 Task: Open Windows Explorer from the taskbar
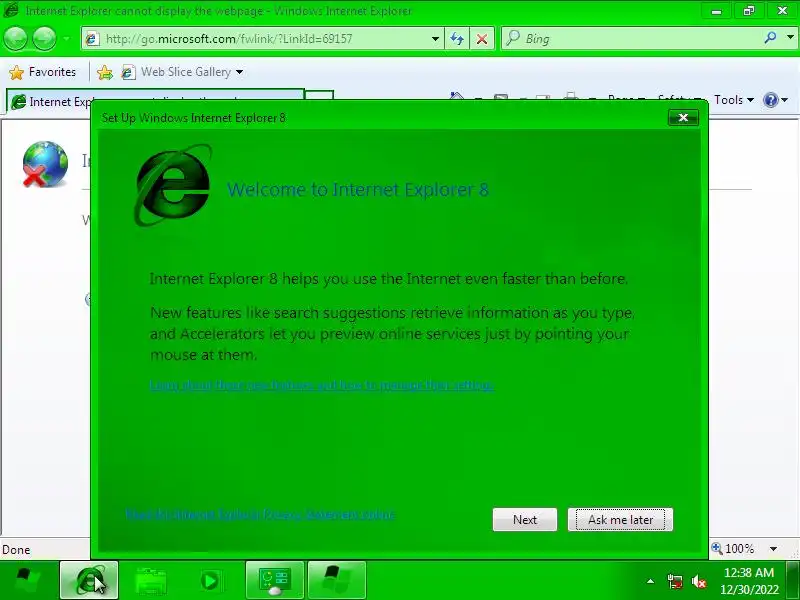coord(151,581)
